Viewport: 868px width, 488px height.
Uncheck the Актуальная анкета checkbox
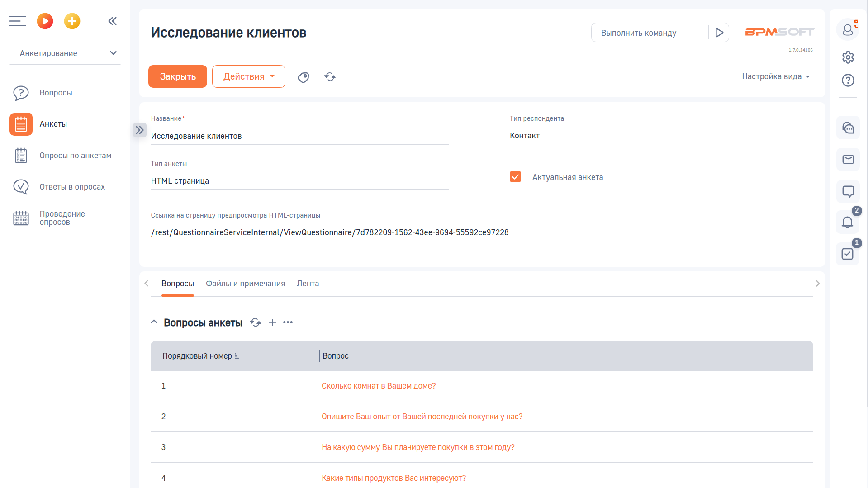pos(515,177)
